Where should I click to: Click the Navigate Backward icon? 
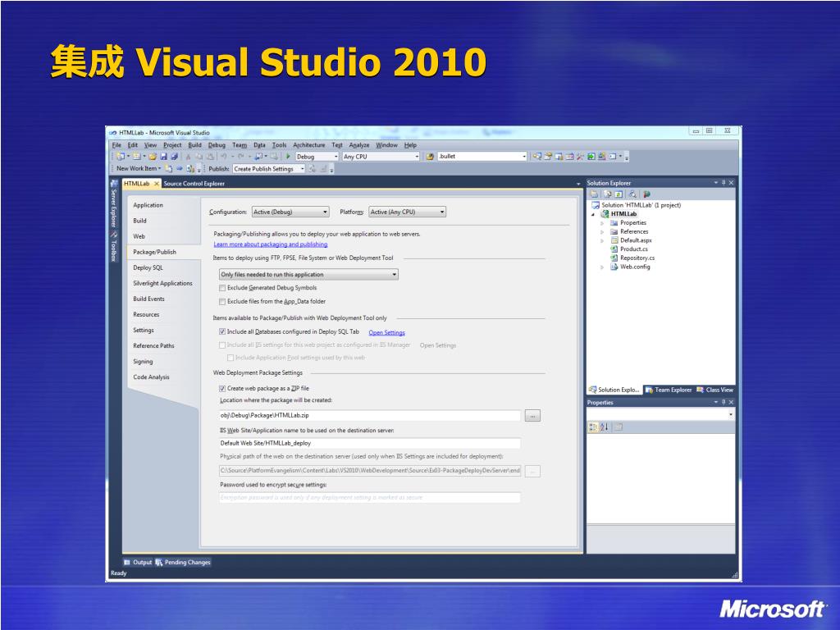coord(258,157)
